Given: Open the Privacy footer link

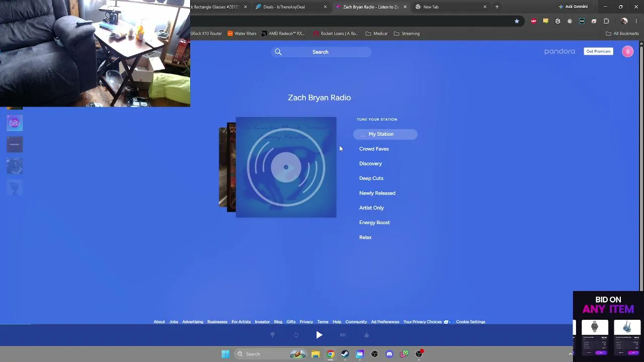Looking at the screenshot, I should tap(306, 322).
